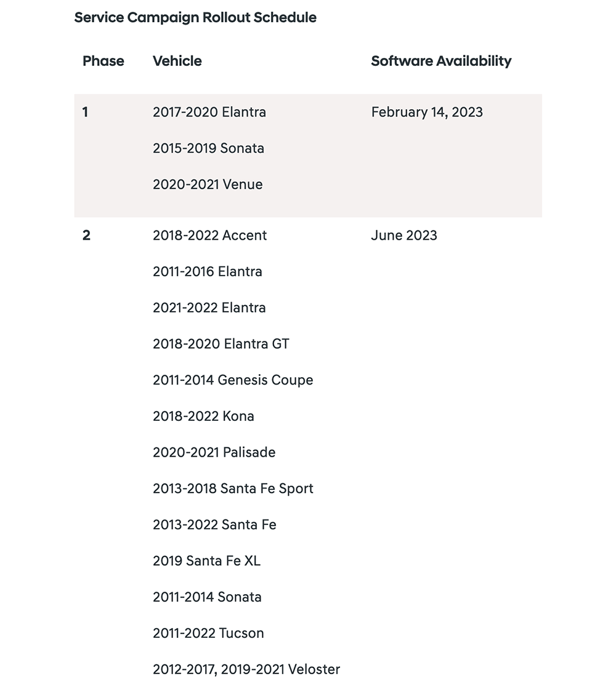Select the 2017-2020 Elantra entry

[209, 112]
